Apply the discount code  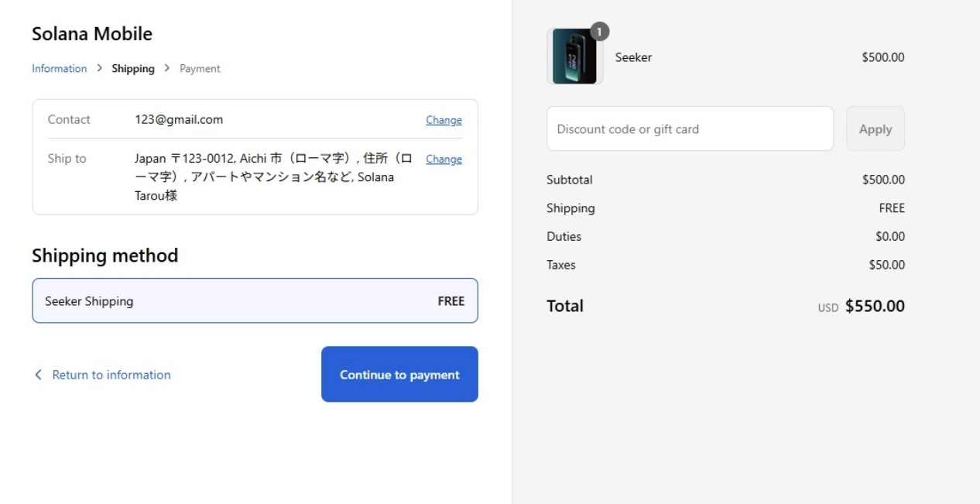[x=875, y=129]
